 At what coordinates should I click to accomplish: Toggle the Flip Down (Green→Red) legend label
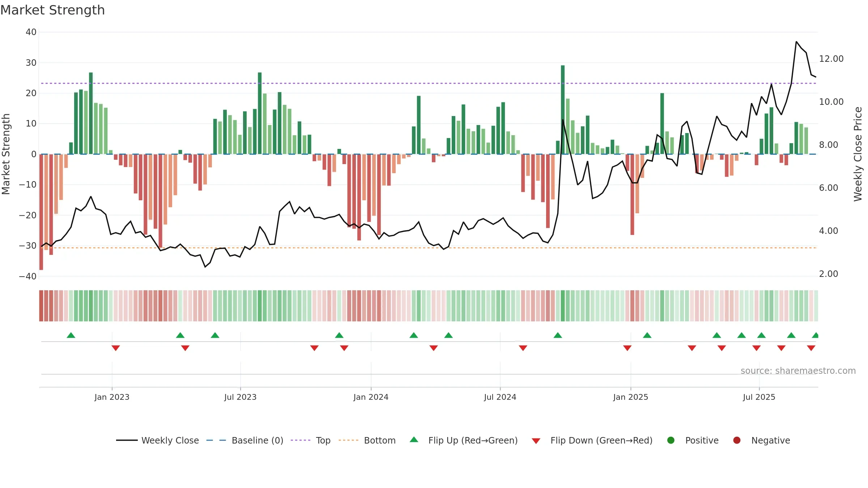(x=601, y=440)
